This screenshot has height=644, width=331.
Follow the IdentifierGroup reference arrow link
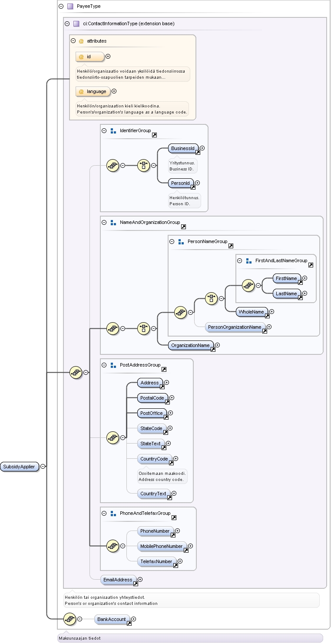(x=154, y=135)
